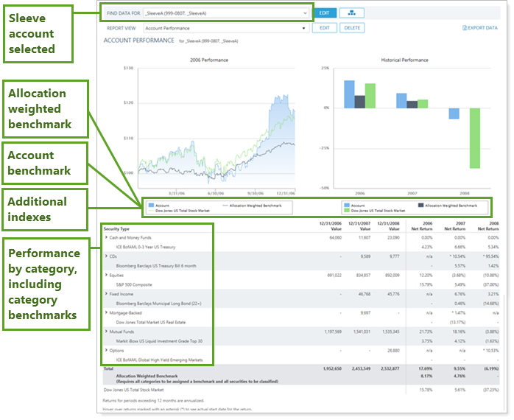
Task: Click the Security Type column header
Action: pos(116,228)
